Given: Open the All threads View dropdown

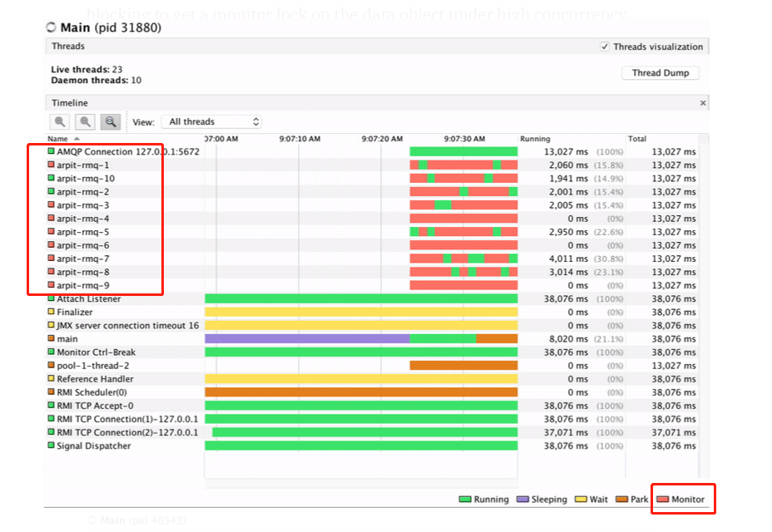Looking at the screenshot, I should [x=211, y=121].
